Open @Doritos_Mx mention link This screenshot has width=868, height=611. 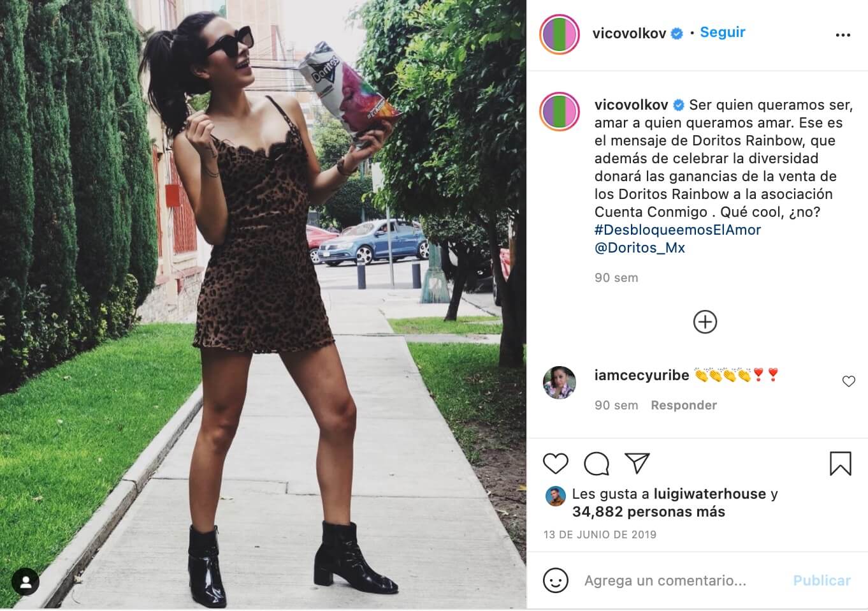pos(639,247)
